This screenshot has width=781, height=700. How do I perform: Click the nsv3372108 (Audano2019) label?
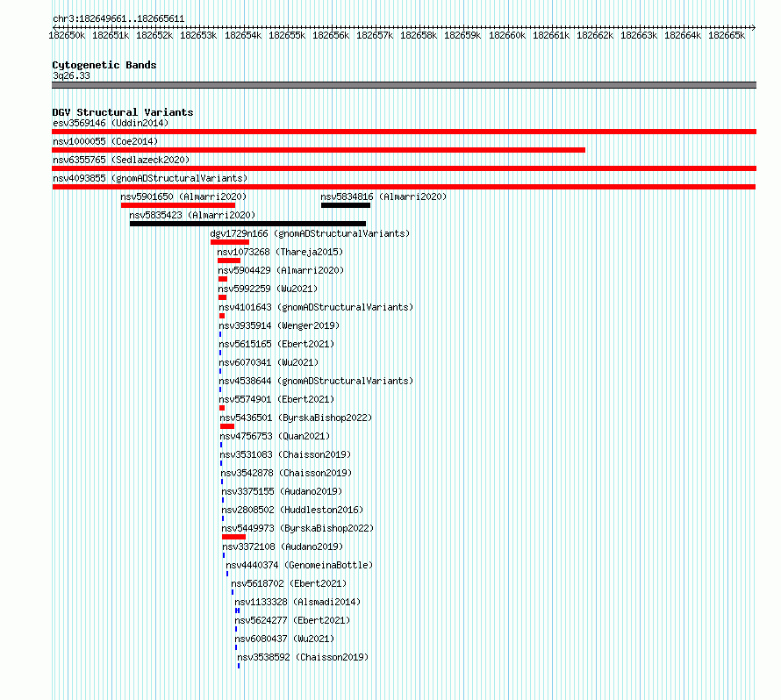pyautogui.click(x=283, y=546)
